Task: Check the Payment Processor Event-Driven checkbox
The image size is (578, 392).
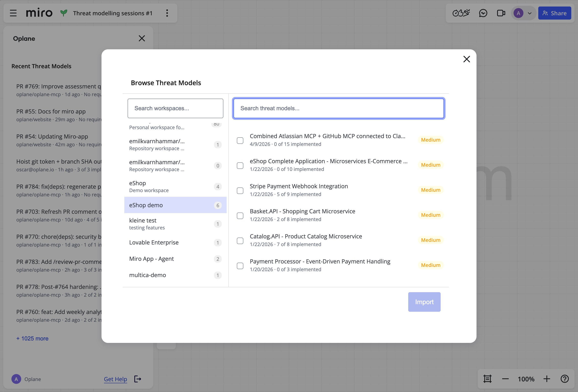Action: [x=240, y=266]
